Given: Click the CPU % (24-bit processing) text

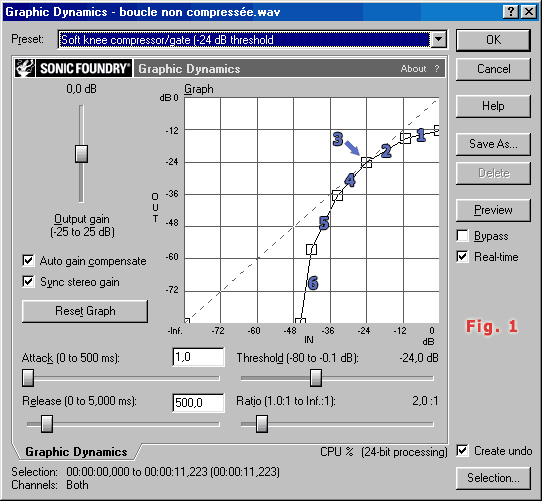Looking at the screenshot, I should click(x=383, y=452).
